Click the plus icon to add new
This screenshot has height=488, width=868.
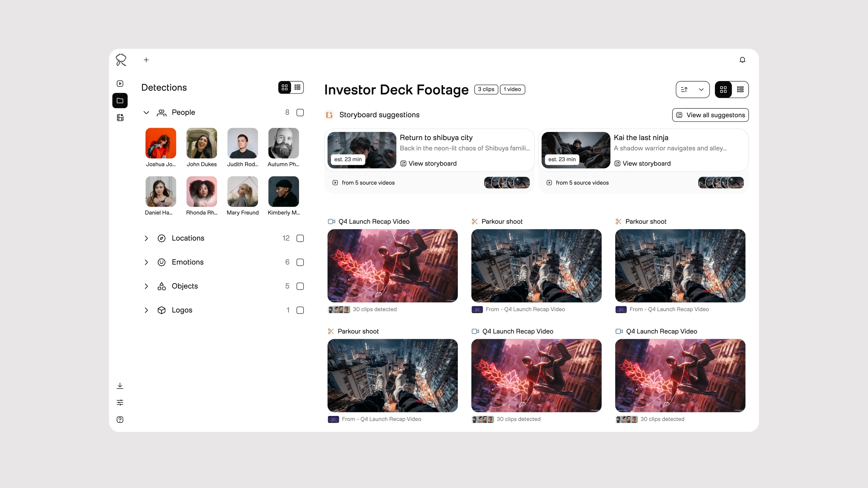coord(146,60)
